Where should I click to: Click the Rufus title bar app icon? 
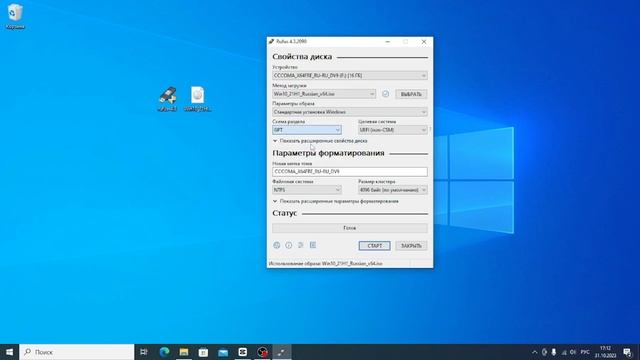[271, 42]
